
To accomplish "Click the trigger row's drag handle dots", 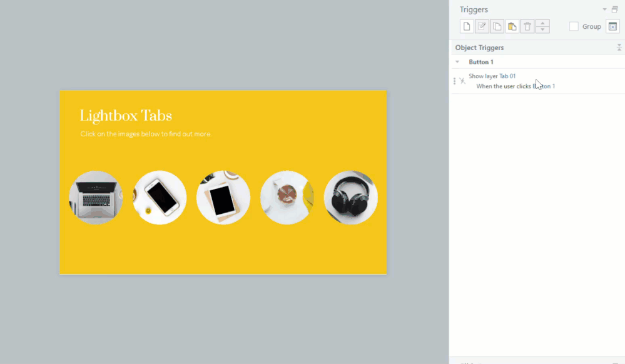I will (454, 81).
